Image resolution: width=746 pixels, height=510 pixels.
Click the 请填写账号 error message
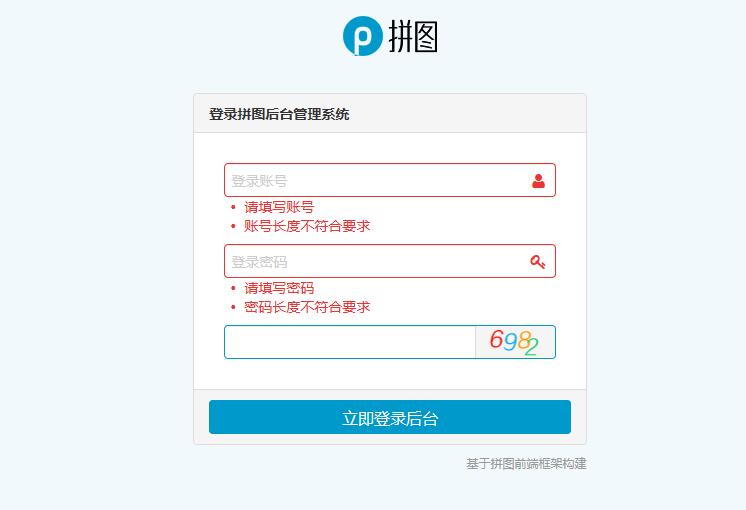[x=279, y=207]
